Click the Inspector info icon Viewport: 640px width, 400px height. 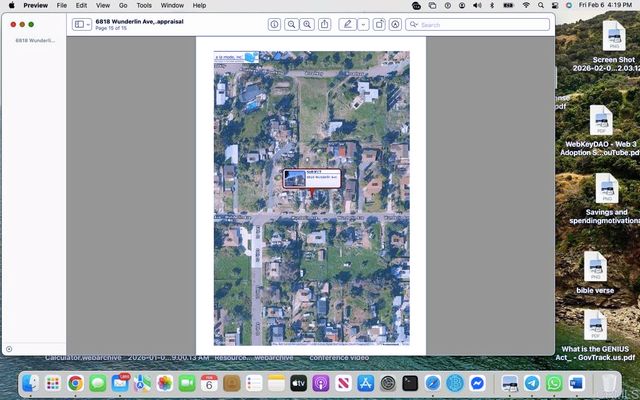click(274, 24)
